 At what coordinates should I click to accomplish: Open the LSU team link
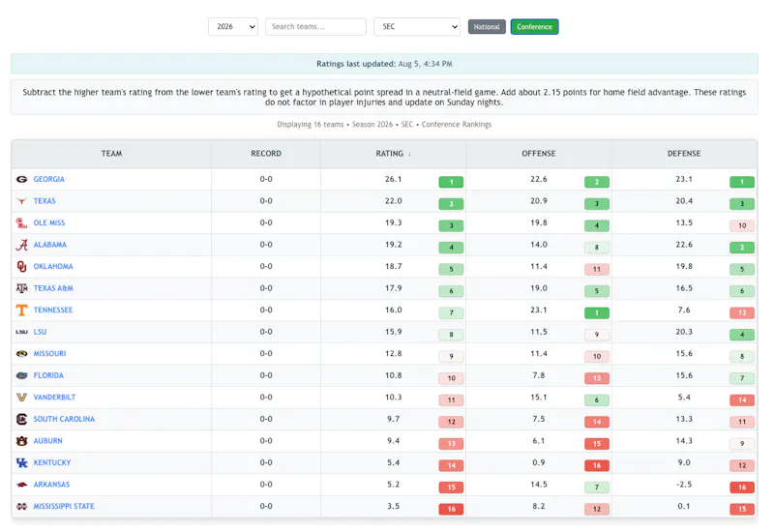[x=40, y=332]
